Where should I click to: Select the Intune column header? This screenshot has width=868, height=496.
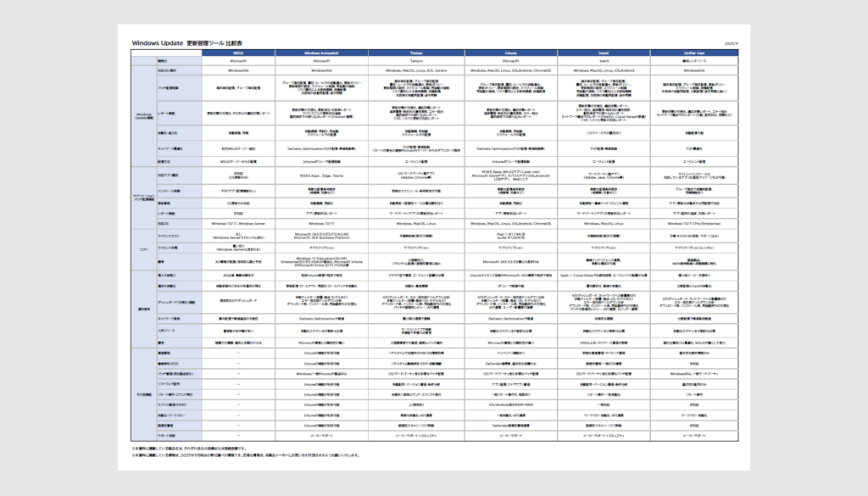[x=510, y=53]
